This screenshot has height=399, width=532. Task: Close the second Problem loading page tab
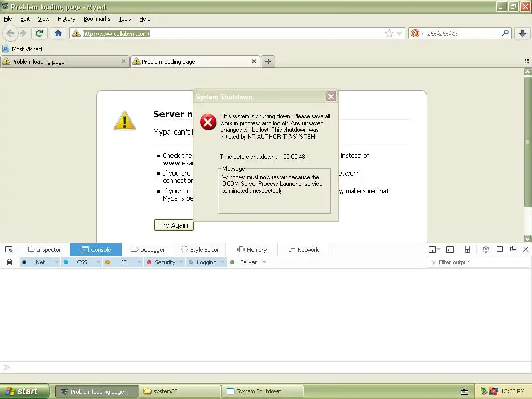tap(254, 61)
